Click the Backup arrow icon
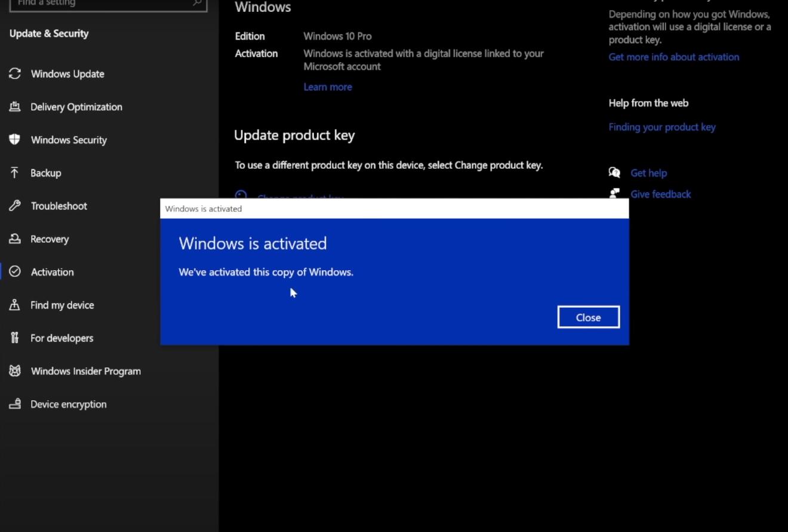This screenshot has height=532, width=788. click(x=15, y=173)
